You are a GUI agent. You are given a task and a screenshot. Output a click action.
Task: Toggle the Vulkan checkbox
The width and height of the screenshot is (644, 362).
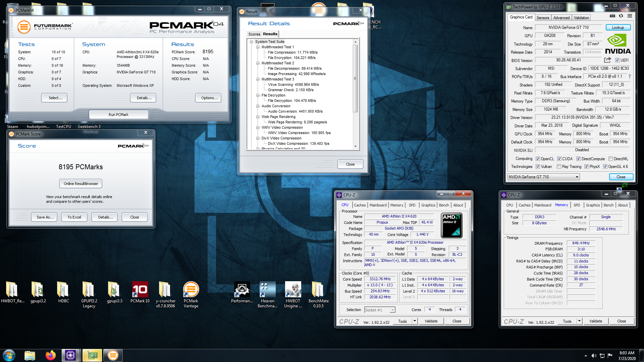coord(538,167)
